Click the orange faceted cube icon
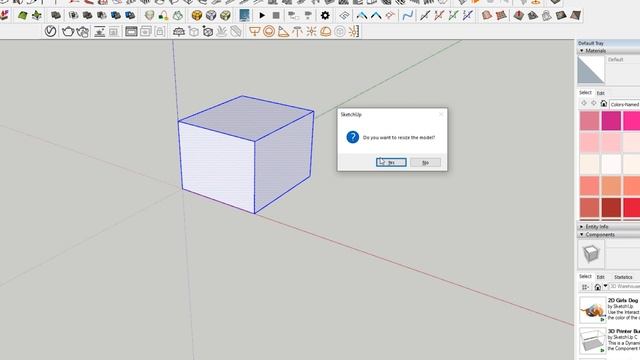Image resolution: width=640 pixels, height=360 pixels. tap(197, 16)
